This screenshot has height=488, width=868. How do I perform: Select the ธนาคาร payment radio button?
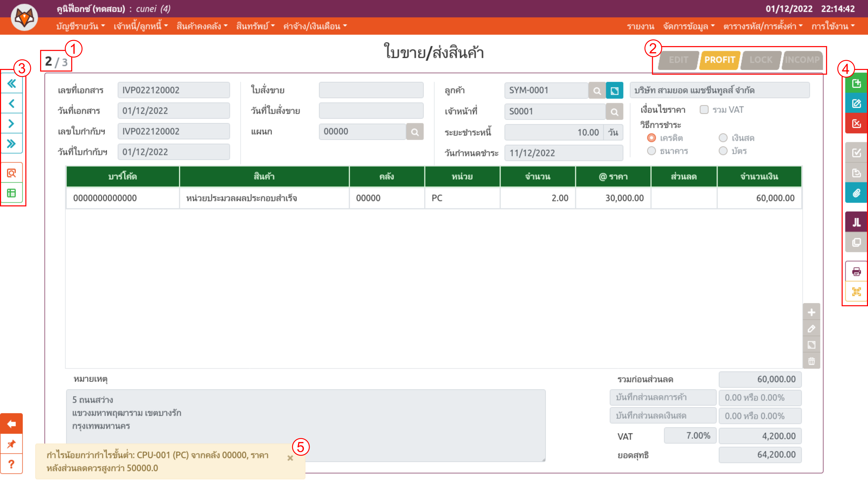tap(651, 151)
